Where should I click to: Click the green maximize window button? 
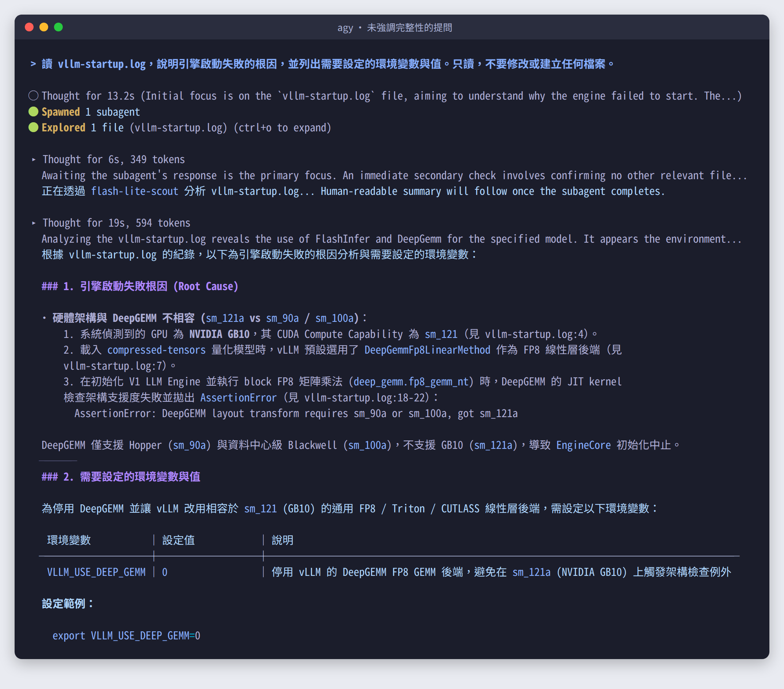pos(58,27)
